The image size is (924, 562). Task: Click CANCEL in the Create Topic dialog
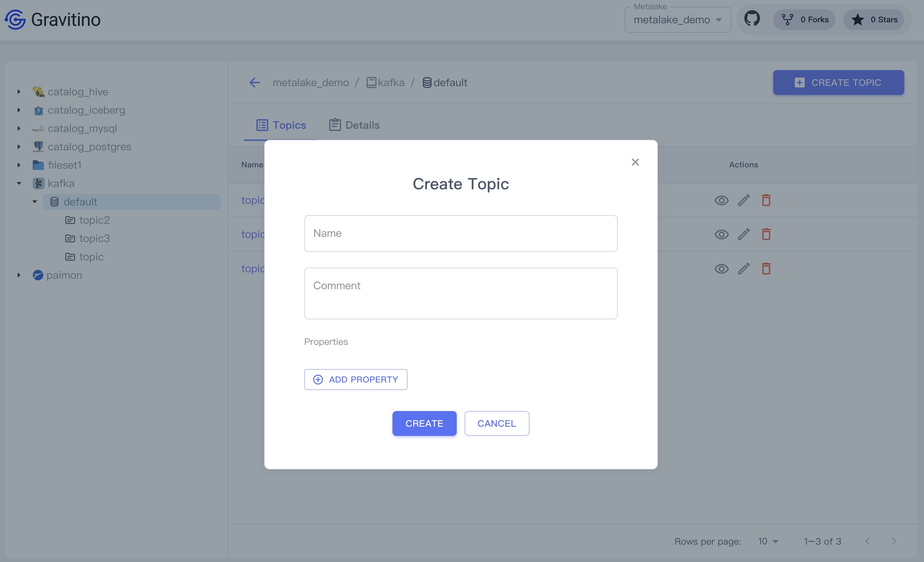point(496,423)
